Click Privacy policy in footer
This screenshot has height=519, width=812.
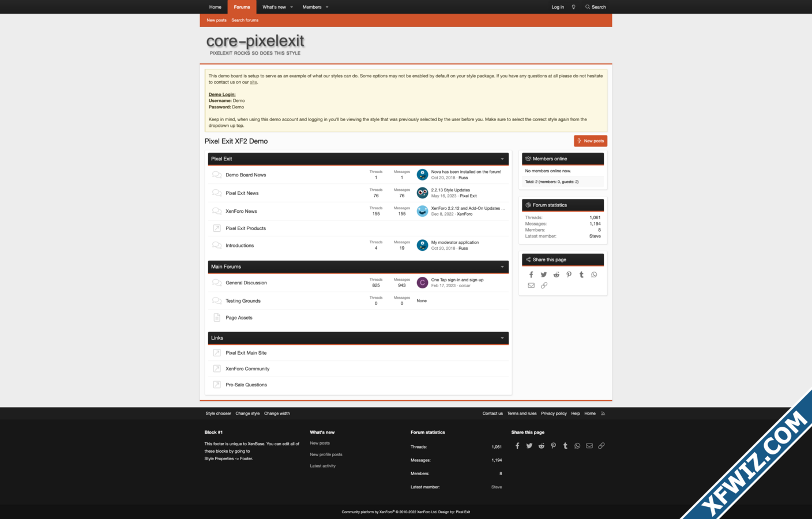click(554, 413)
